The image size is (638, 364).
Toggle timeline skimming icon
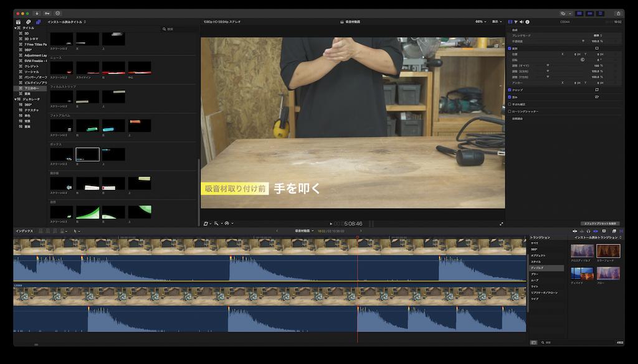pos(574,231)
